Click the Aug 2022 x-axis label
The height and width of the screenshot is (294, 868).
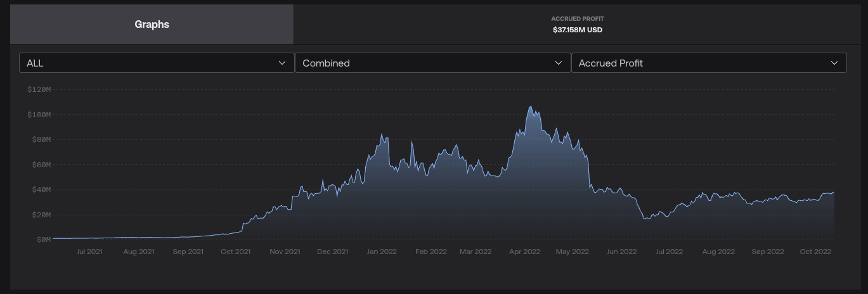pos(718,252)
